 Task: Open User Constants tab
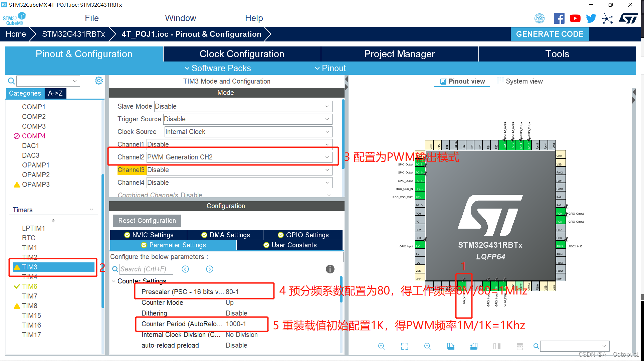[x=290, y=245]
